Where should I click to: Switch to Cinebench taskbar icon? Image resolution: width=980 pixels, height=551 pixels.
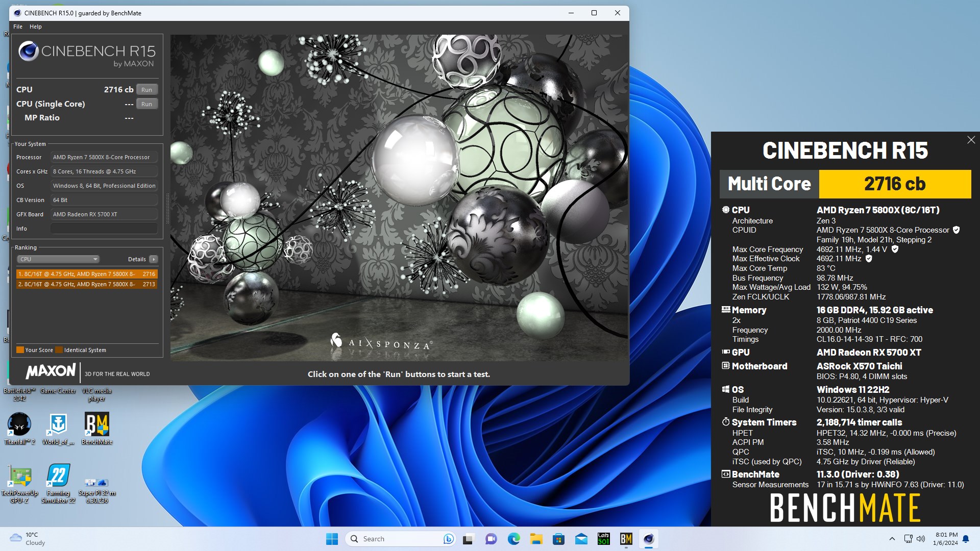click(649, 539)
